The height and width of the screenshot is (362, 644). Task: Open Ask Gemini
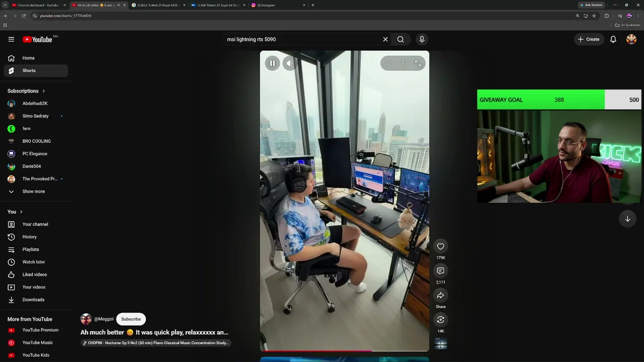click(591, 5)
